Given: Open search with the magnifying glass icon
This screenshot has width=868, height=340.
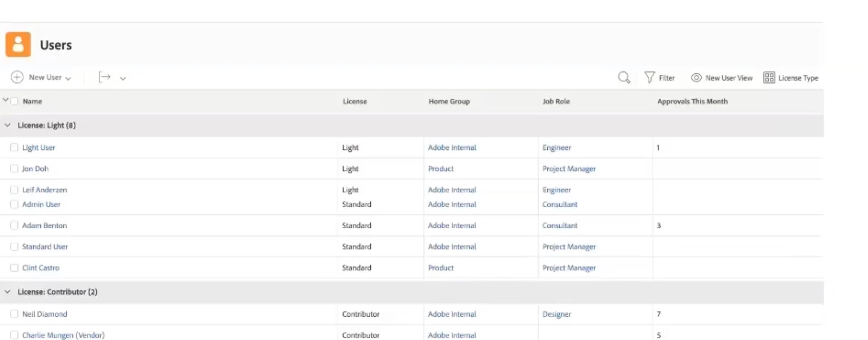Looking at the screenshot, I should [624, 78].
